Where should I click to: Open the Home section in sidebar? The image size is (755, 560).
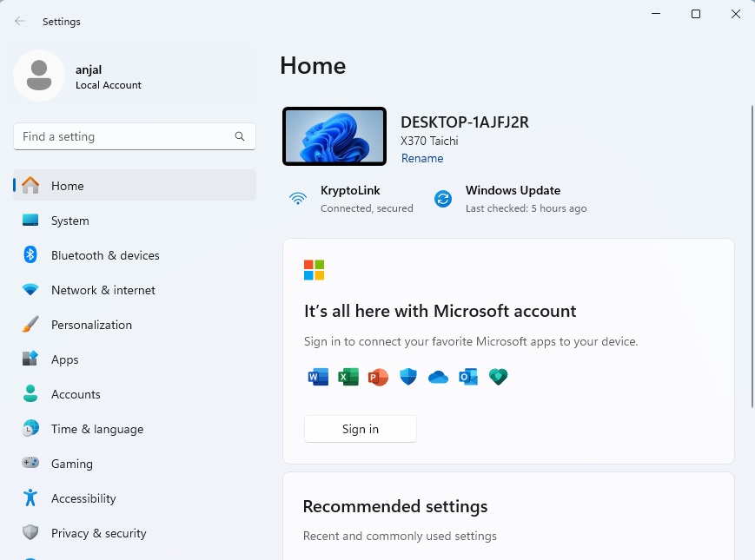pyautogui.click(x=135, y=185)
